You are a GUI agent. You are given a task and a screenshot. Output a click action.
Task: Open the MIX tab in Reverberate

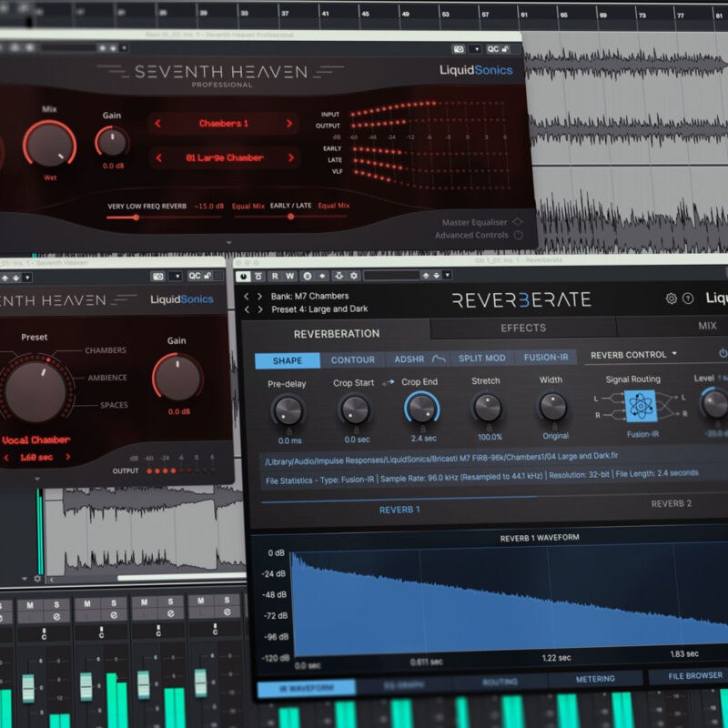(707, 326)
